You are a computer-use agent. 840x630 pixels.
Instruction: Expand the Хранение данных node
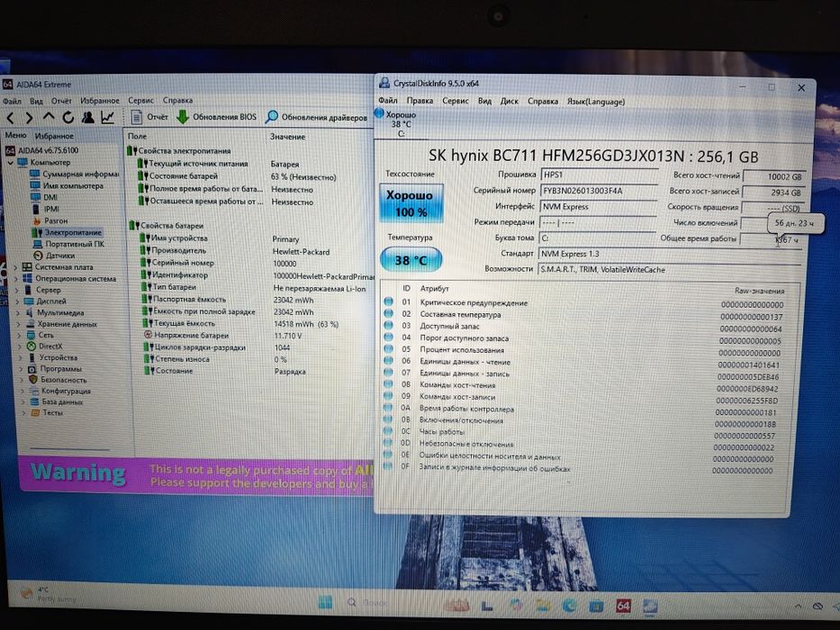(19, 324)
